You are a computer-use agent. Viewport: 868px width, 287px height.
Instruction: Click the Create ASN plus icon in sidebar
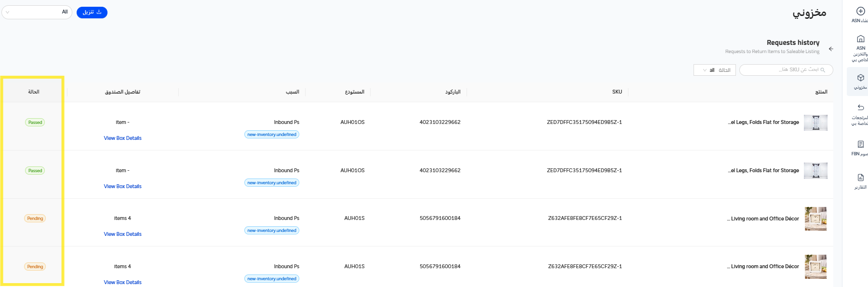[860, 11]
